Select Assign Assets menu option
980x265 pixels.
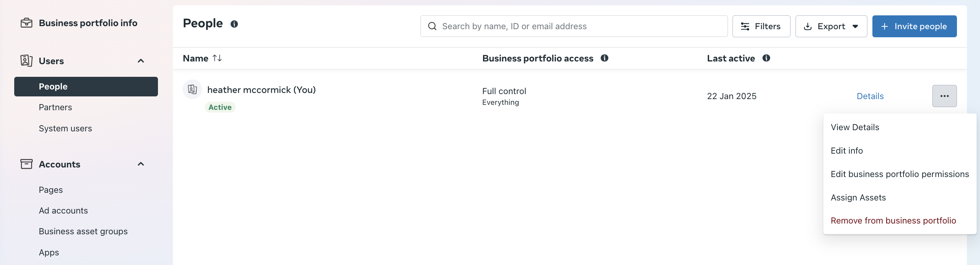pos(858,197)
